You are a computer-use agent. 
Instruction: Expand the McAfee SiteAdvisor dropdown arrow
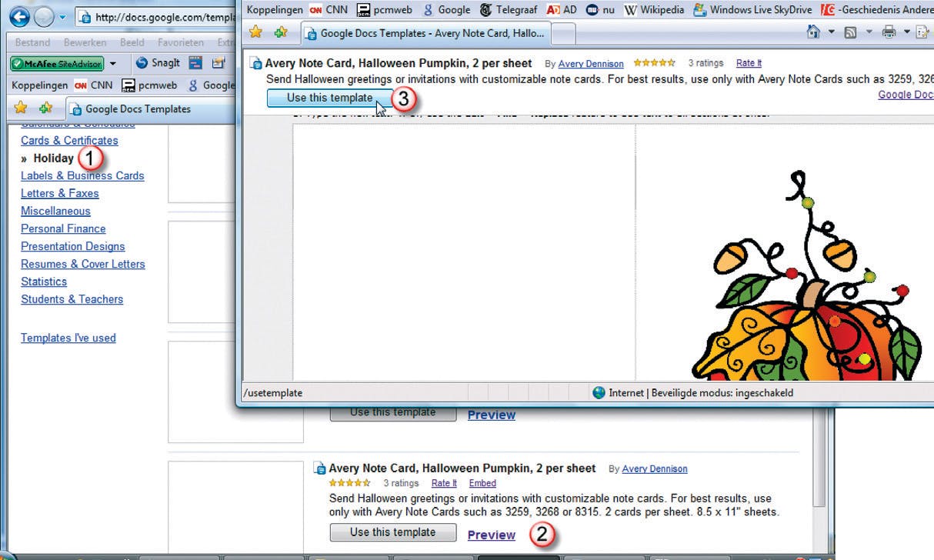(113, 64)
